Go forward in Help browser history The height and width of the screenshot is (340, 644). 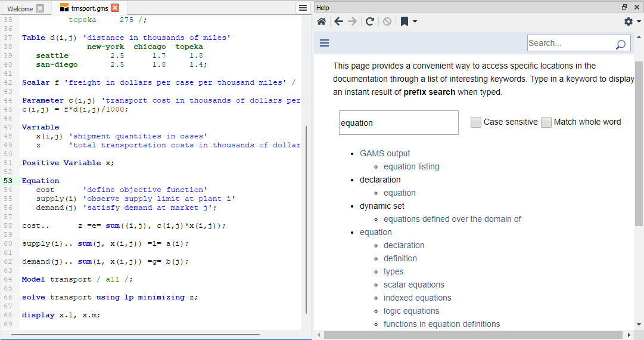click(x=353, y=21)
